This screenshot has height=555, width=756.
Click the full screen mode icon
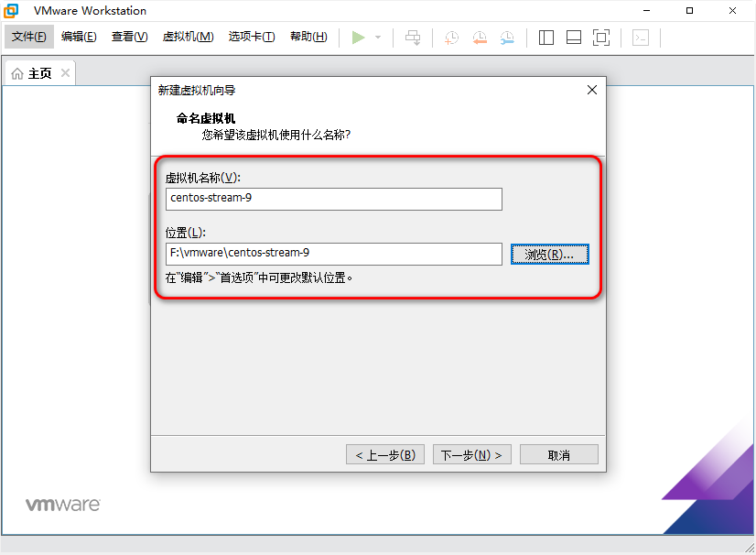point(601,38)
